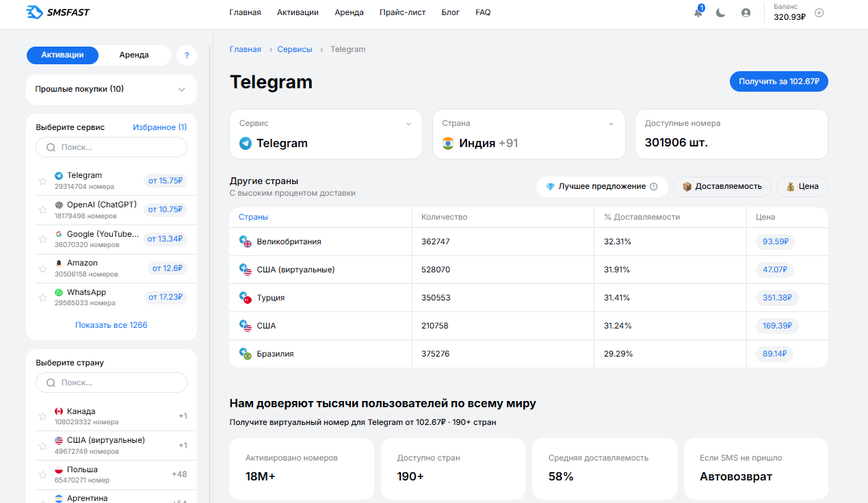Viewport: 868px width, 503px height.
Task: Click the Страны column header
Action: point(253,217)
